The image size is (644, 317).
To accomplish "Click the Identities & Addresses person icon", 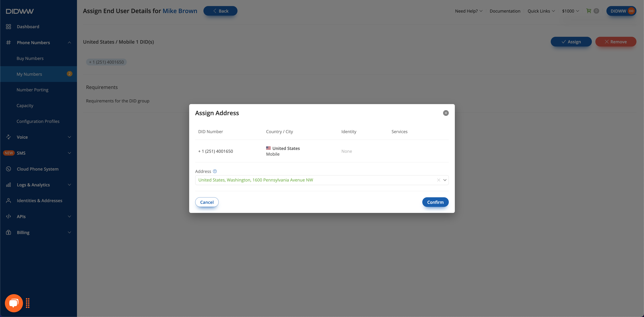I will (9, 200).
